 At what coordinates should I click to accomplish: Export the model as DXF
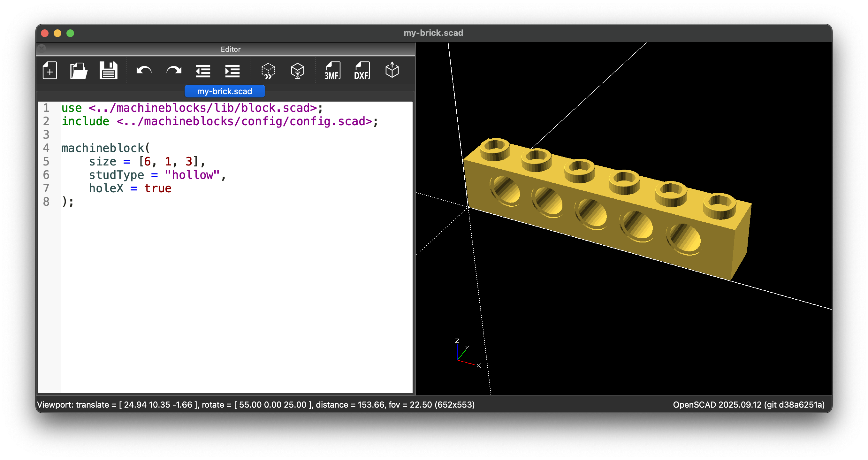[x=362, y=71]
